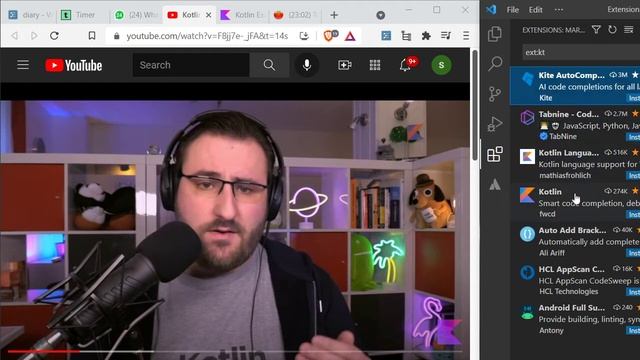Go to YouTube home via logo
The height and width of the screenshot is (360, 640).
(x=74, y=65)
